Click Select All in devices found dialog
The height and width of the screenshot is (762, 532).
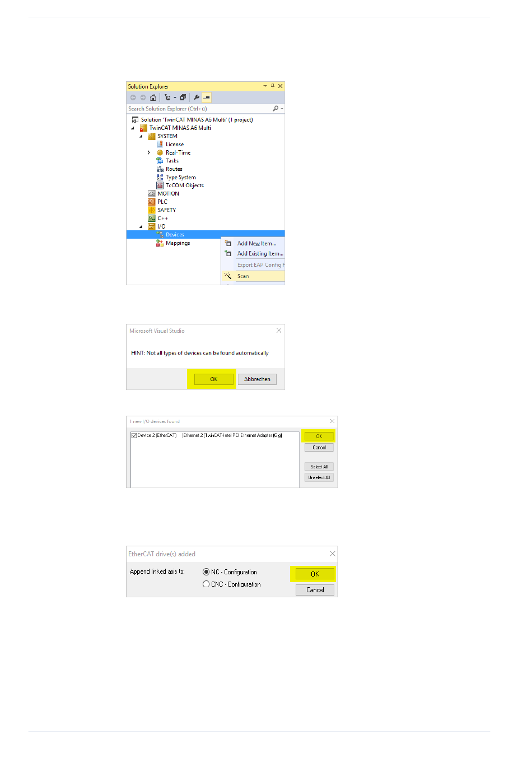click(319, 467)
